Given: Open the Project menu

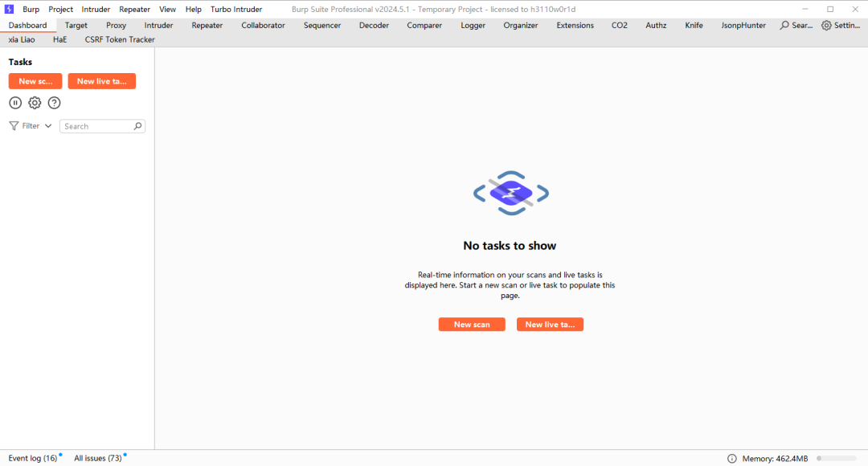Looking at the screenshot, I should (60, 10).
